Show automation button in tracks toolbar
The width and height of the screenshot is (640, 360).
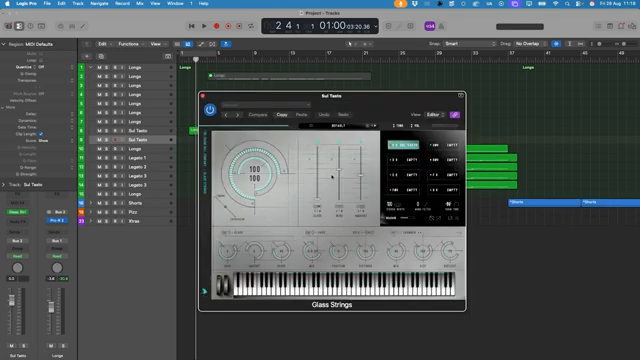point(201,44)
